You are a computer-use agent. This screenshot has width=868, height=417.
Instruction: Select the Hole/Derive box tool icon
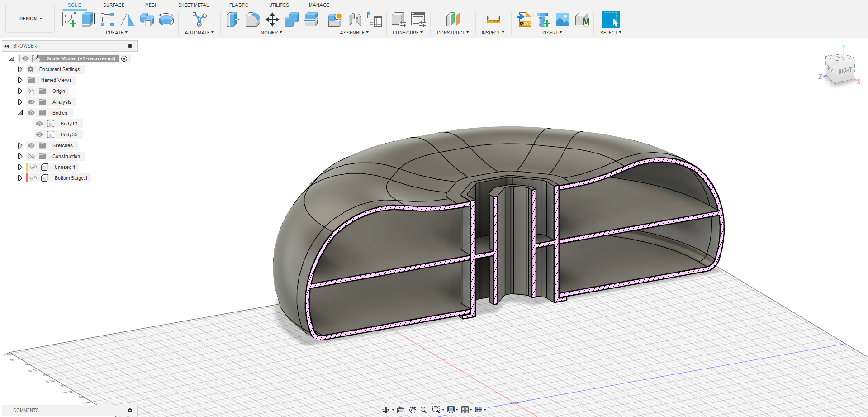click(x=147, y=19)
